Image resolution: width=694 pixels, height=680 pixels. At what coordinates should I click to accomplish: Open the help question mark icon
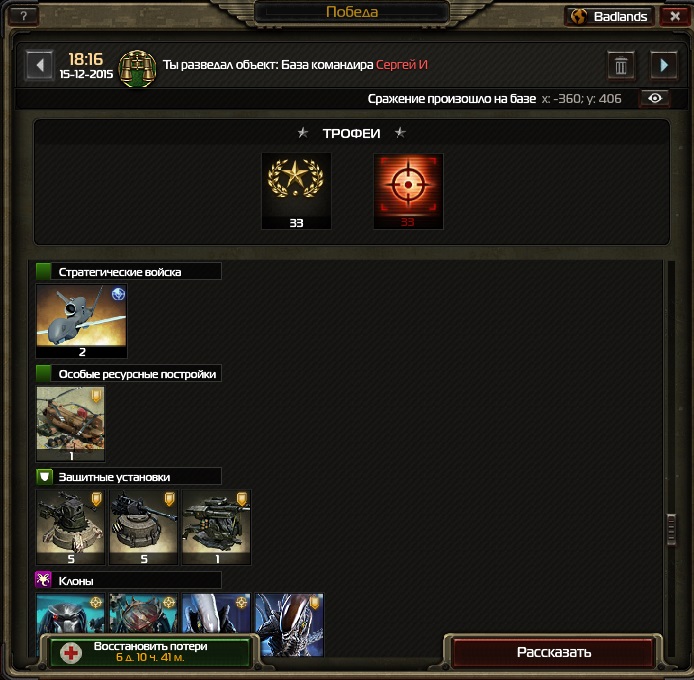click(23, 16)
